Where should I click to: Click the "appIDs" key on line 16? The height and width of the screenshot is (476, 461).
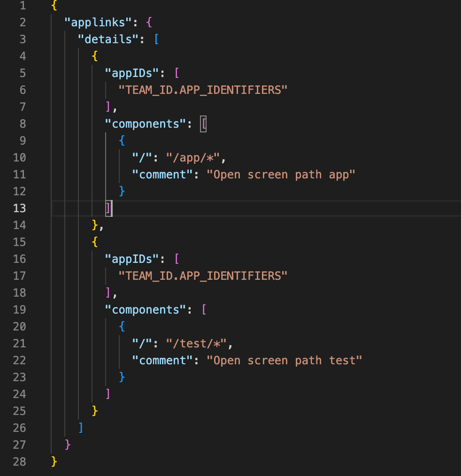point(132,259)
